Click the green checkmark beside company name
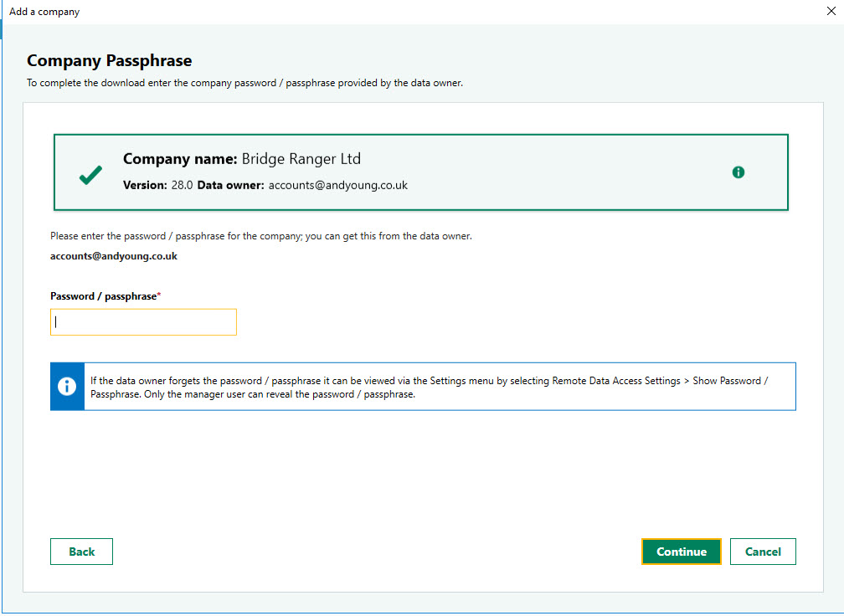The height and width of the screenshot is (616, 844). tap(90, 174)
